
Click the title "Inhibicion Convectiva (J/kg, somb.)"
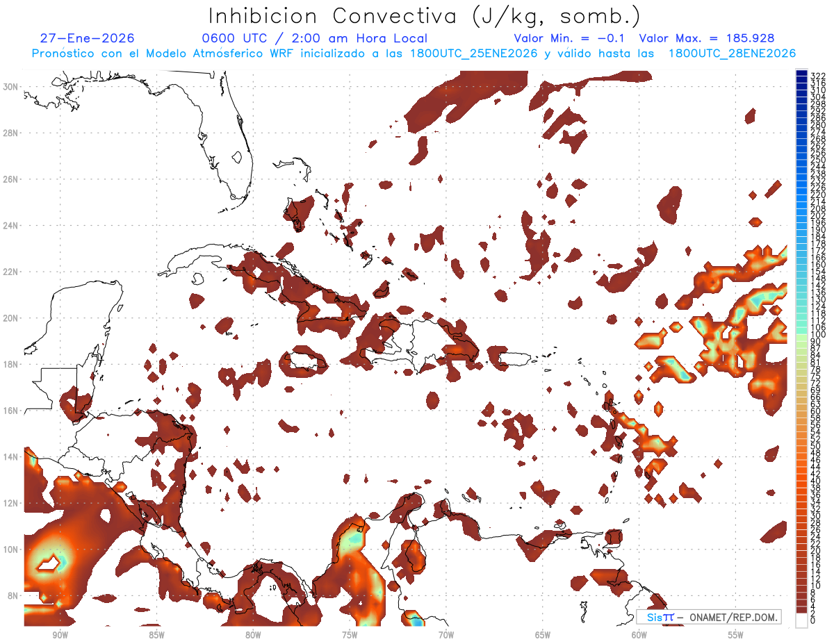(x=425, y=16)
